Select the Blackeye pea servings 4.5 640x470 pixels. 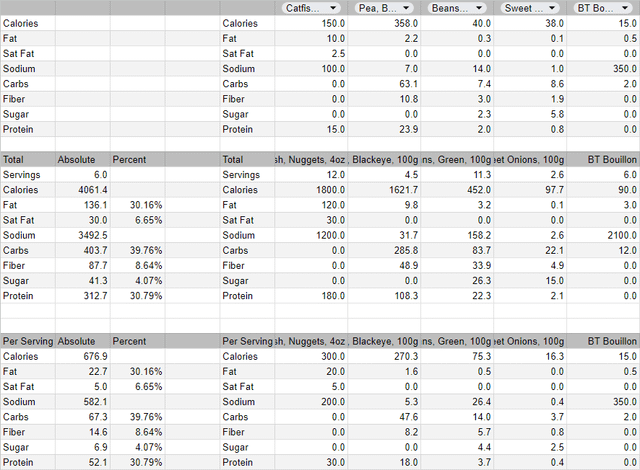pos(384,175)
